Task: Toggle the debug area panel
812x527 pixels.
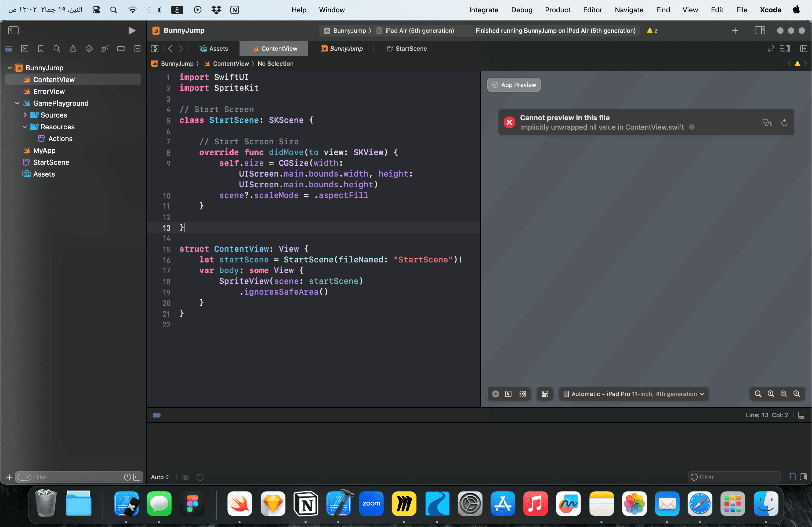Action: 802,415
